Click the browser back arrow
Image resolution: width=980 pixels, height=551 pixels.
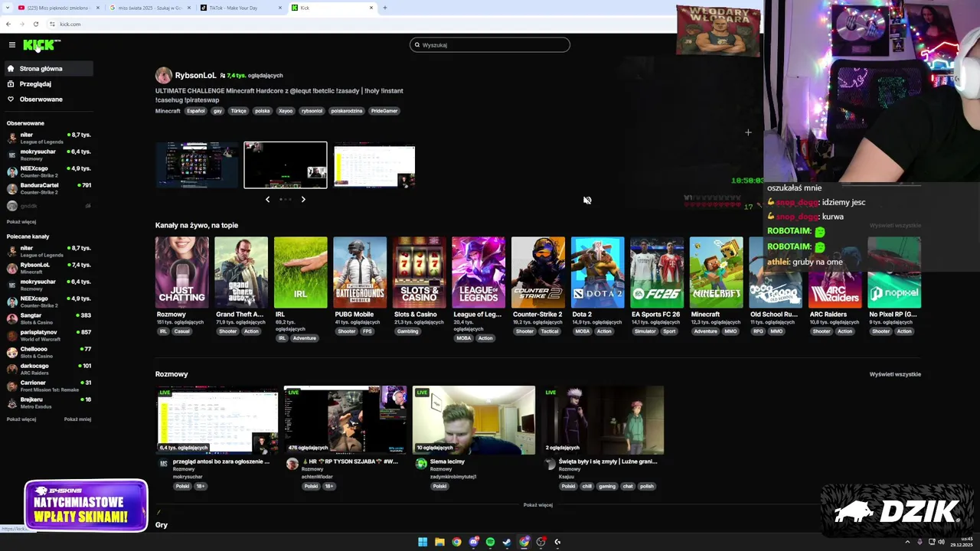(x=8, y=24)
